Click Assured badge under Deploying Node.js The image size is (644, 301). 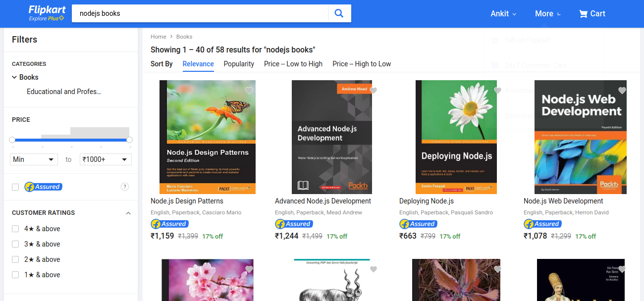pyautogui.click(x=418, y=224)
